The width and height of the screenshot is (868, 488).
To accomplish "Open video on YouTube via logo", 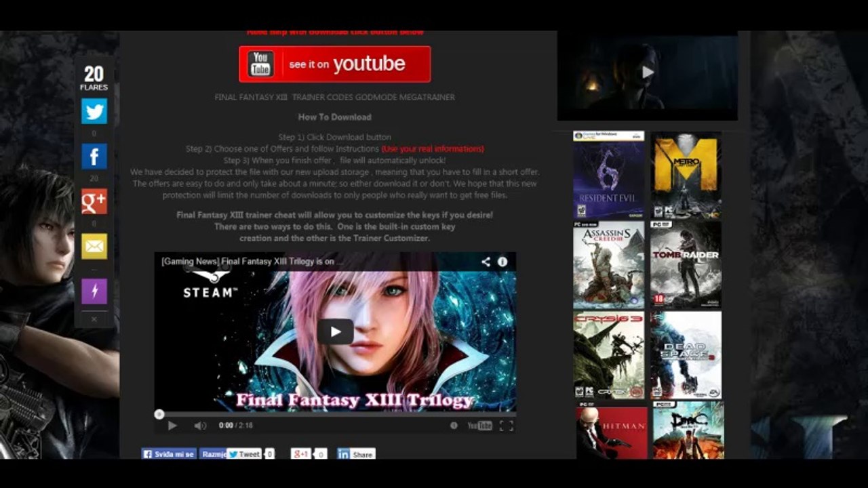I will [479, 426].
